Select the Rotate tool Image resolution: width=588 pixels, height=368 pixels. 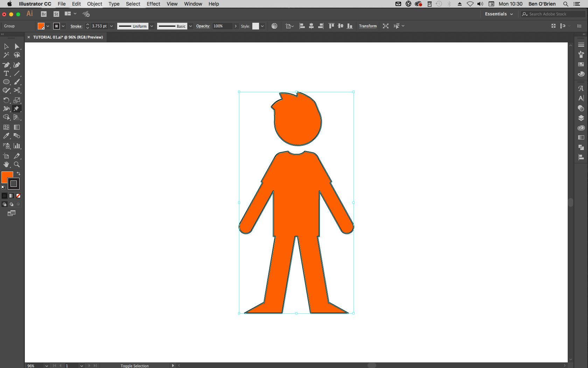[x=6, y=100]
